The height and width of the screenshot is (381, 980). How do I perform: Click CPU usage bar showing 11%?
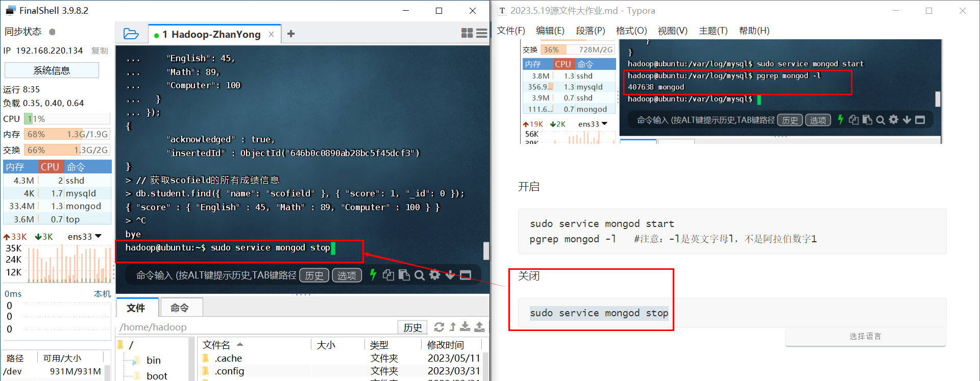[67, 119]
